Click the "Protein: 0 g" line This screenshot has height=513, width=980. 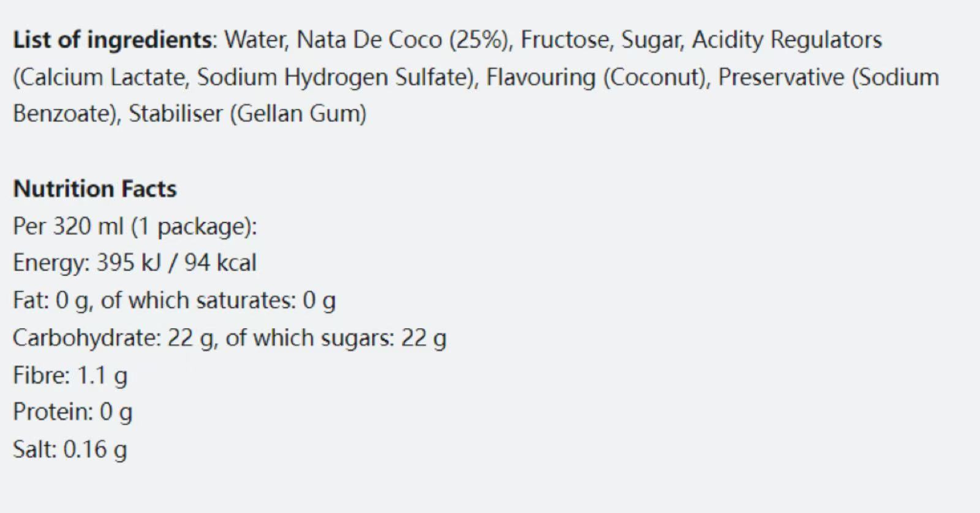[x=72, y=412]
